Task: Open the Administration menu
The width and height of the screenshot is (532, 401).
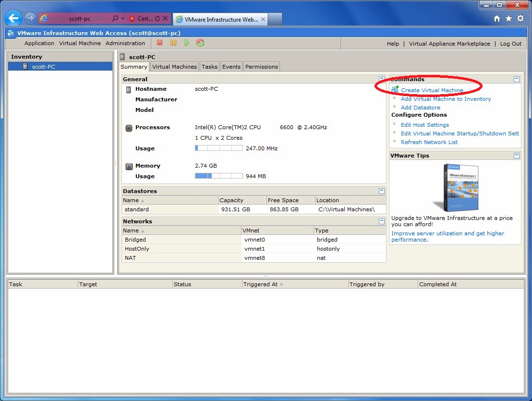Action: pyautogui.click(x=125, y=43)
